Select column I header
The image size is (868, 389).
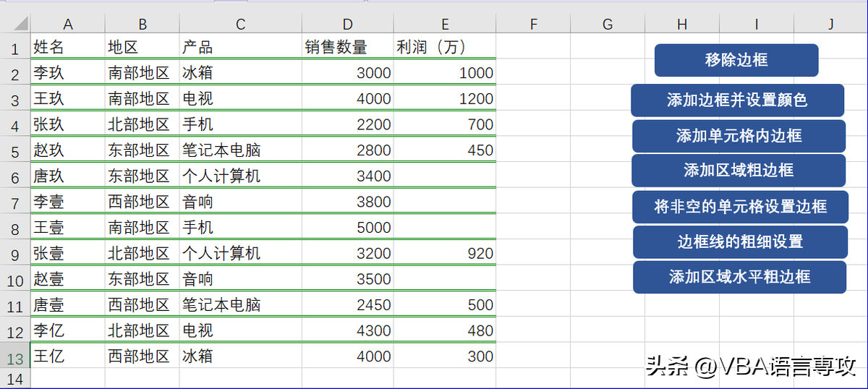757,25
